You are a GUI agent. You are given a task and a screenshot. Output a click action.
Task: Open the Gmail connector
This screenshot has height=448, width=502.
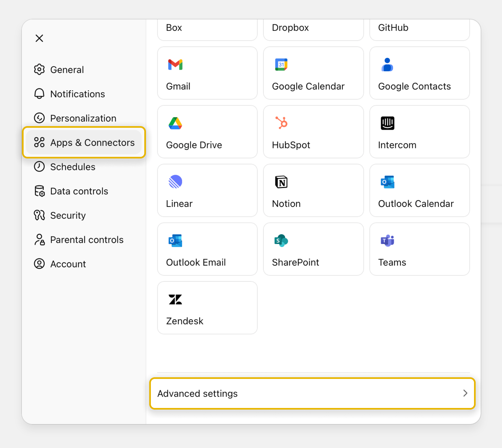point(207,73)
